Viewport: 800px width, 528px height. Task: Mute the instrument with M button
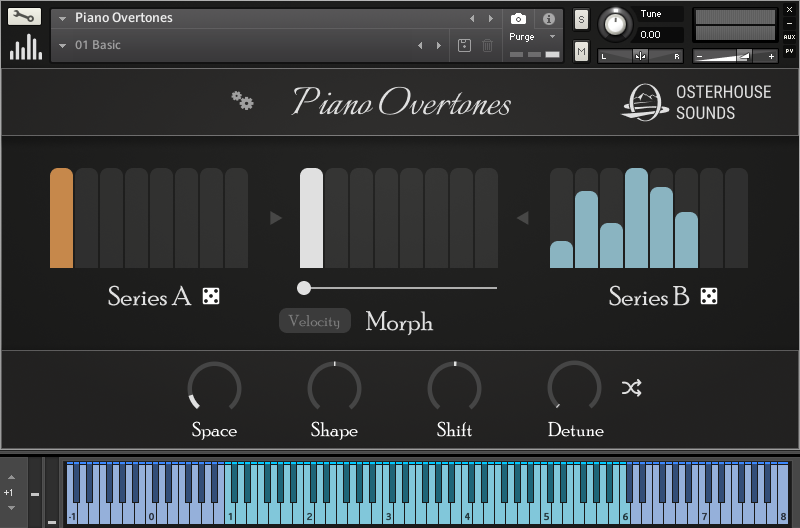tap(581, 50)
